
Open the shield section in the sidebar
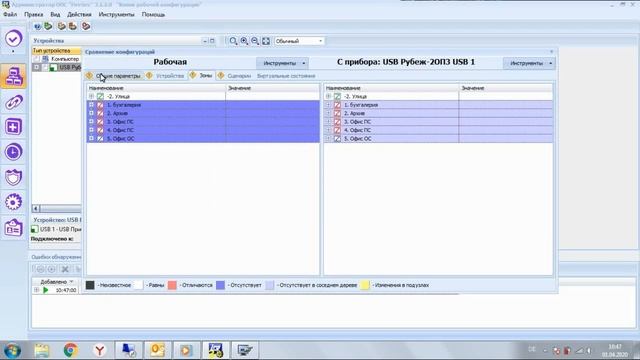click(x=13, y=177)
